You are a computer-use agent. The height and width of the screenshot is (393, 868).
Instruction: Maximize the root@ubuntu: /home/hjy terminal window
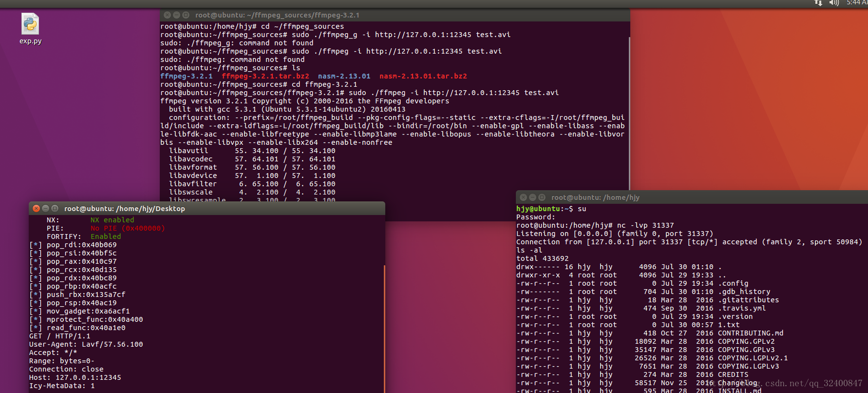coord(542,197)
